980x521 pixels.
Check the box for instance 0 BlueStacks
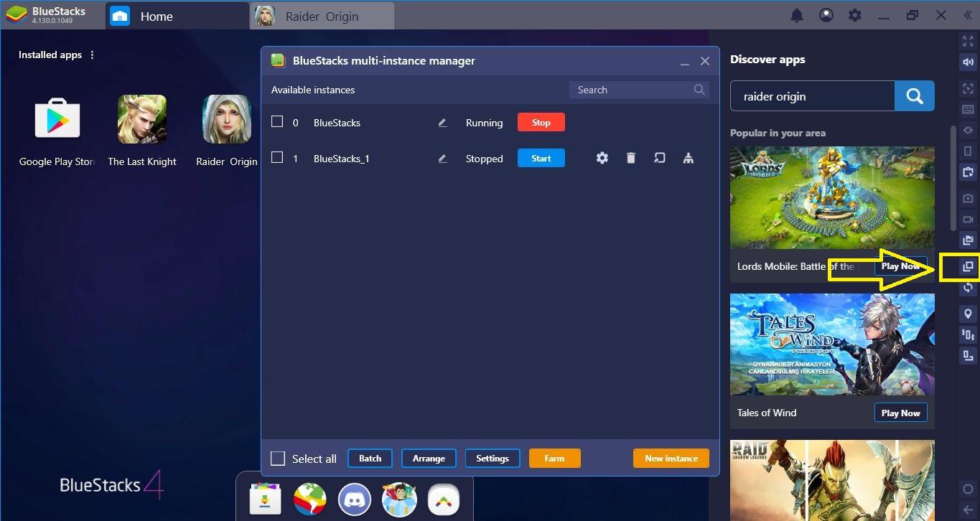click(277, 122)
